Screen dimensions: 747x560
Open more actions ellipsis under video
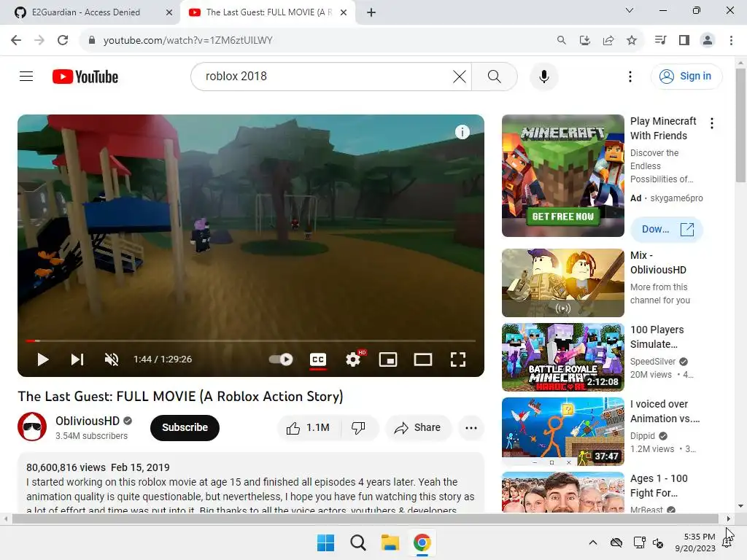coord(471,427)
